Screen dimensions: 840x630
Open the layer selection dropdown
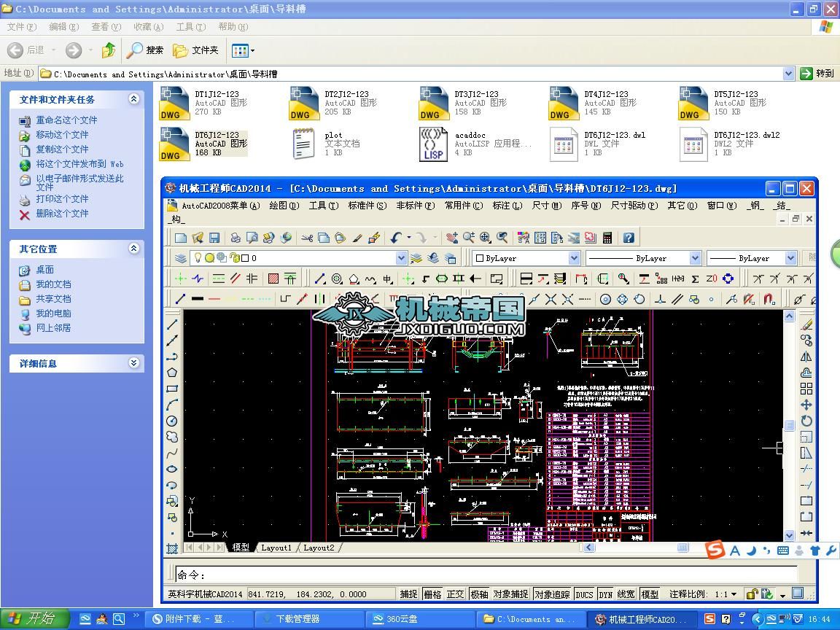tap(401, 258)
